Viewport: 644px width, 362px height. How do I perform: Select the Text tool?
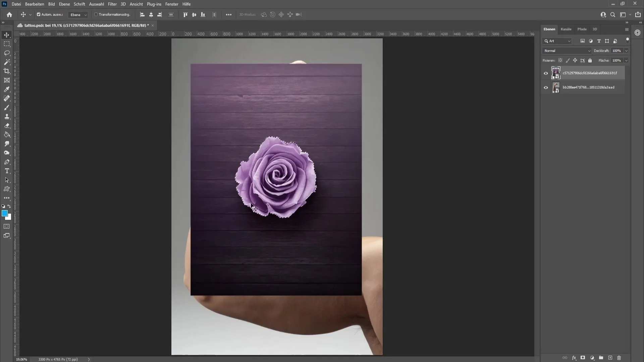7,172
